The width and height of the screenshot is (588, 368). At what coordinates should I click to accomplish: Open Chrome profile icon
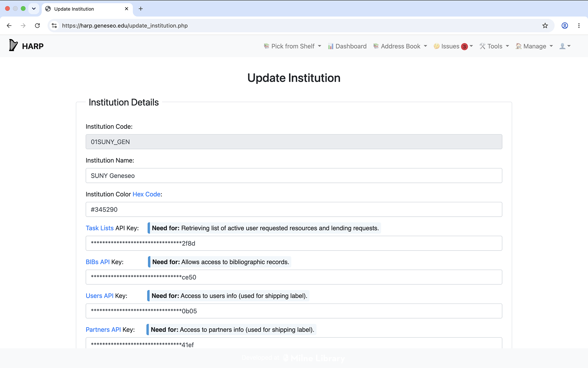[565, 26]
